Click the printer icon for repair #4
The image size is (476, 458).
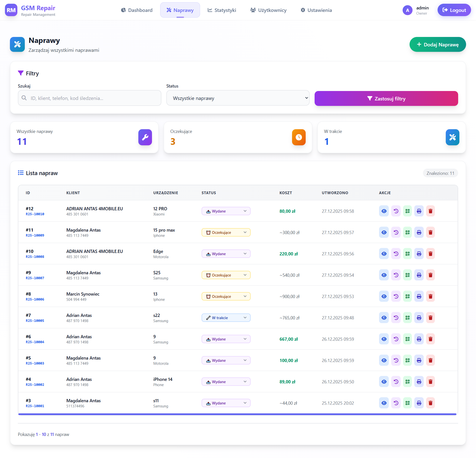click(x=419, y=382)
